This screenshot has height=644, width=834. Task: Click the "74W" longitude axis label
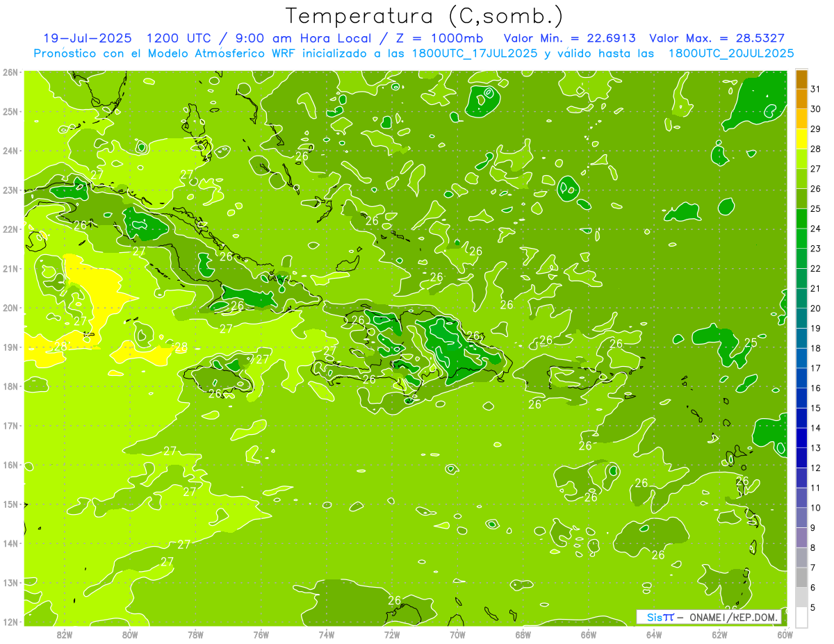click(327, 634)
